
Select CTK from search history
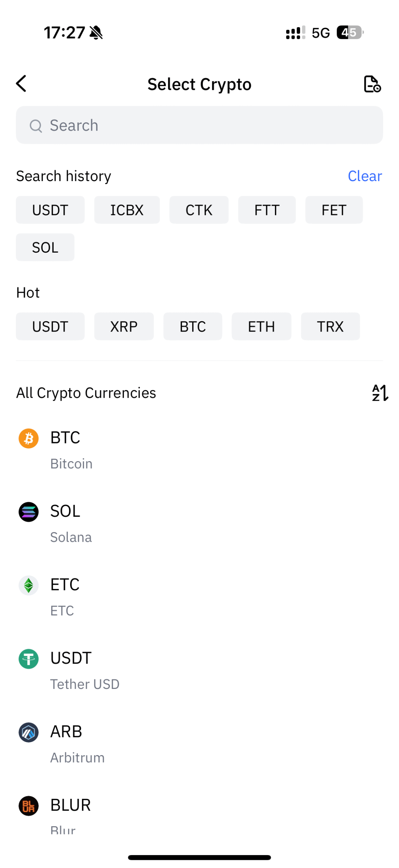(x=199, y=210)
